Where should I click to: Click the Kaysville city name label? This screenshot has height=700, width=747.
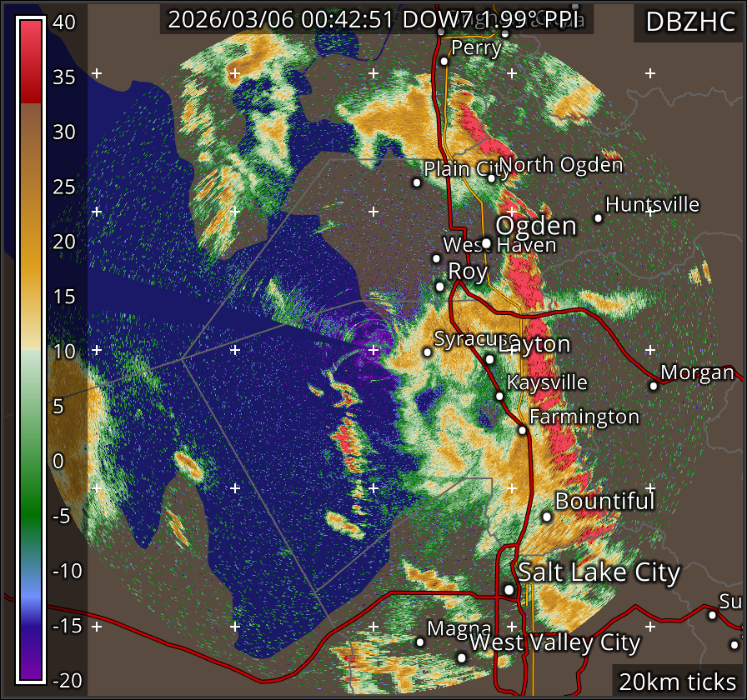[x=547, y=382]
